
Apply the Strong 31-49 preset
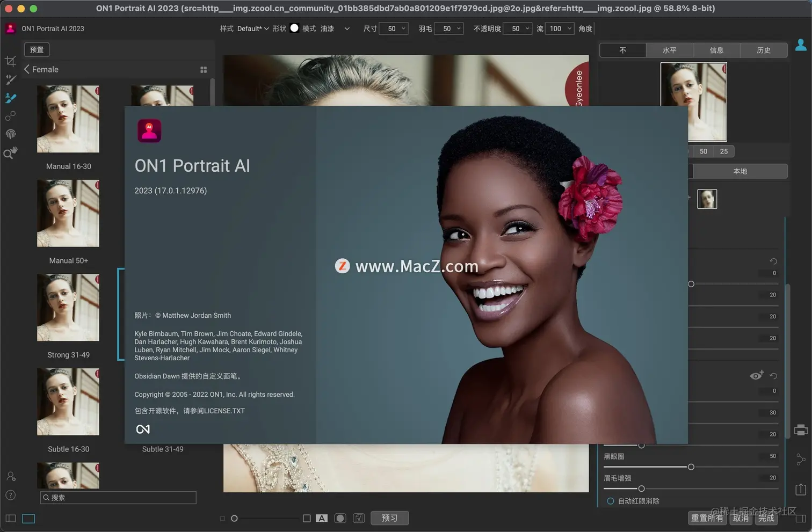pyautogui.click(x=68, y=308)
